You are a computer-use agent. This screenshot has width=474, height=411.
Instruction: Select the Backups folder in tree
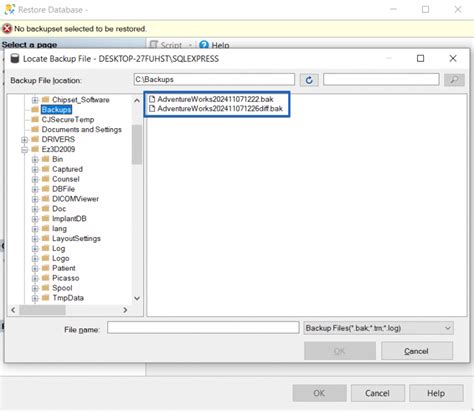click(x=56, y=110)
